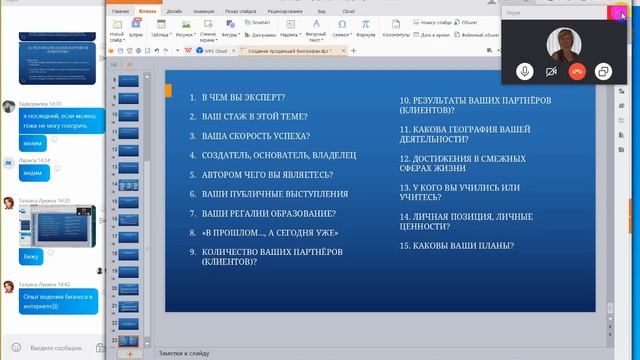This screenshot has height=360, width=640.
Task: Insert a Формула equation
Action: click(x=365, y=29)
